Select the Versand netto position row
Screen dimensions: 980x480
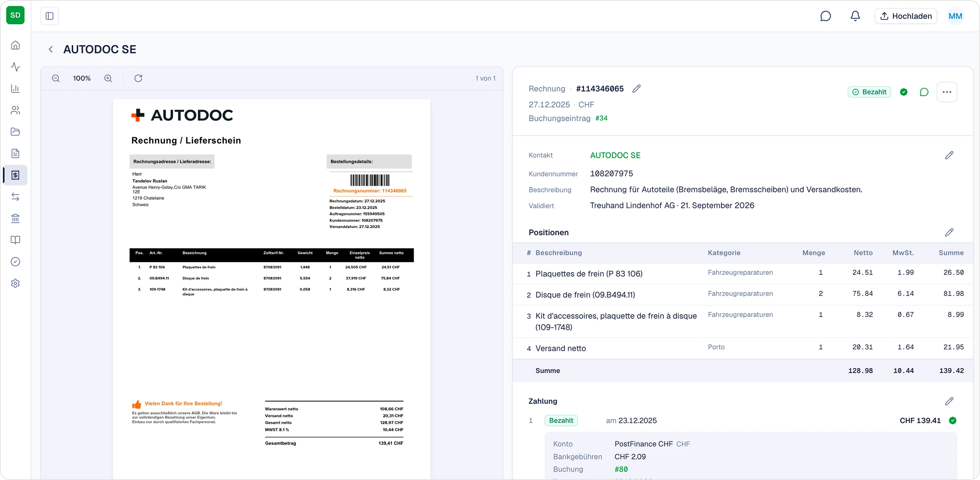(x=743, y=348)
